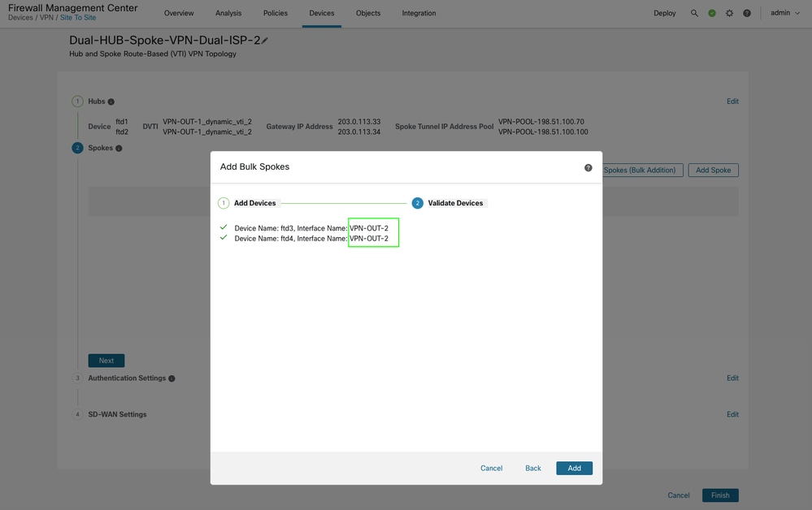Open the Objects menu
812x510 pixels.
pyautogui.click(x=368, y=13)
